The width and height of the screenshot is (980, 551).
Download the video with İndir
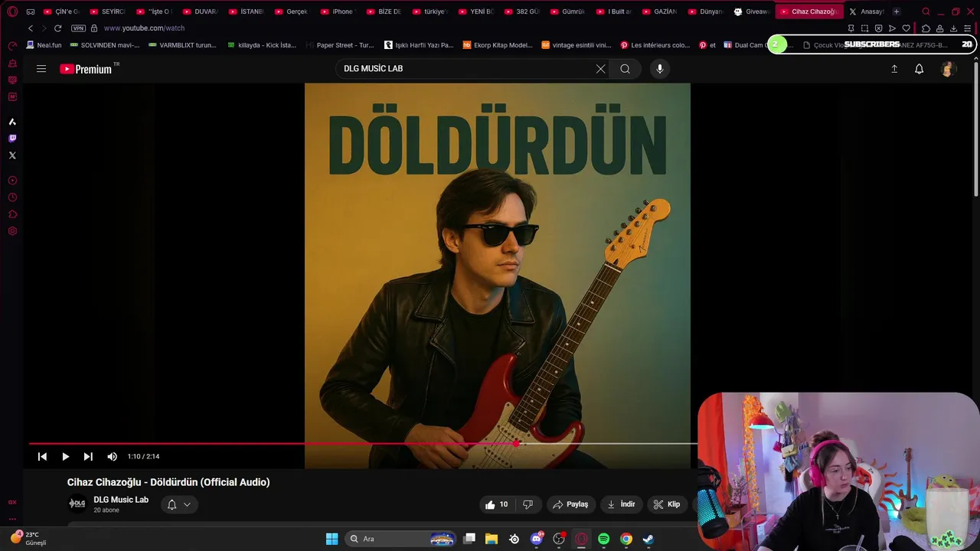[621, 504]
